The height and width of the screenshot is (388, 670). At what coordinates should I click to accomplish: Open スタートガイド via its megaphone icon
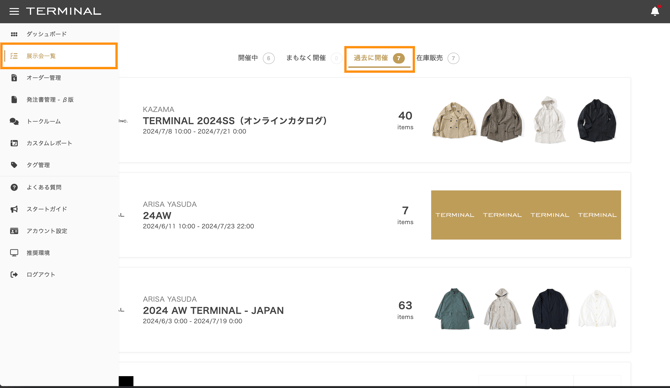(14, 209)
